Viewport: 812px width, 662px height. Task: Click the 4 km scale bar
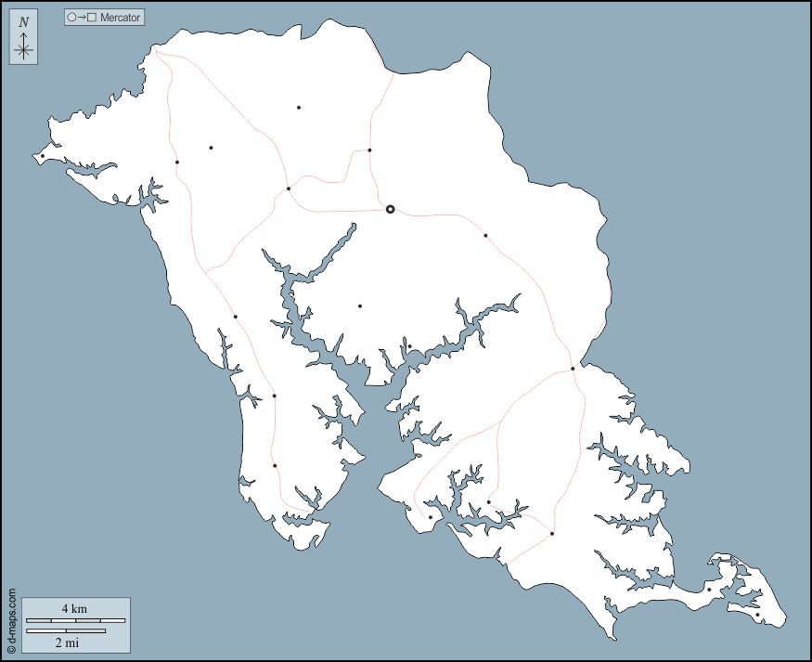point(75,619)
